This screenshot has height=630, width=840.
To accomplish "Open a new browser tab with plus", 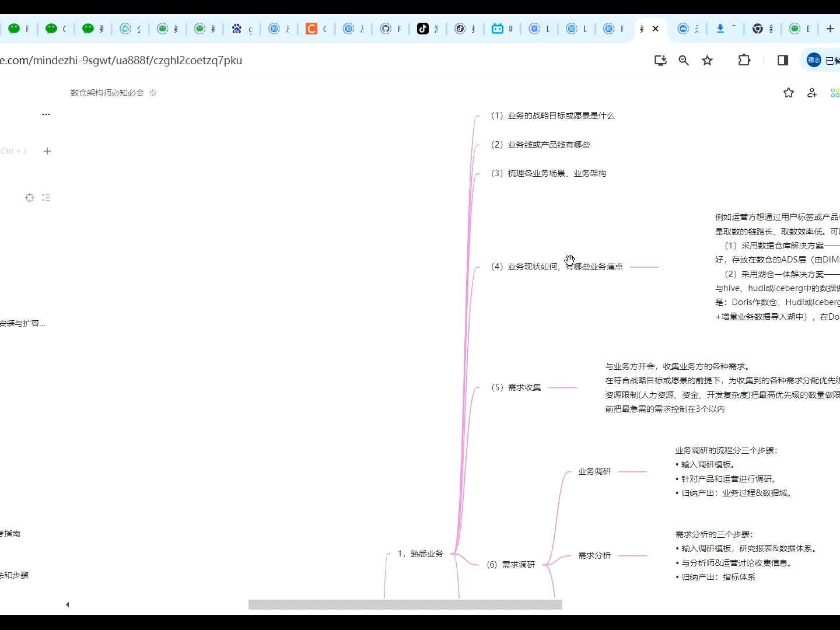I will click(830, 29).
